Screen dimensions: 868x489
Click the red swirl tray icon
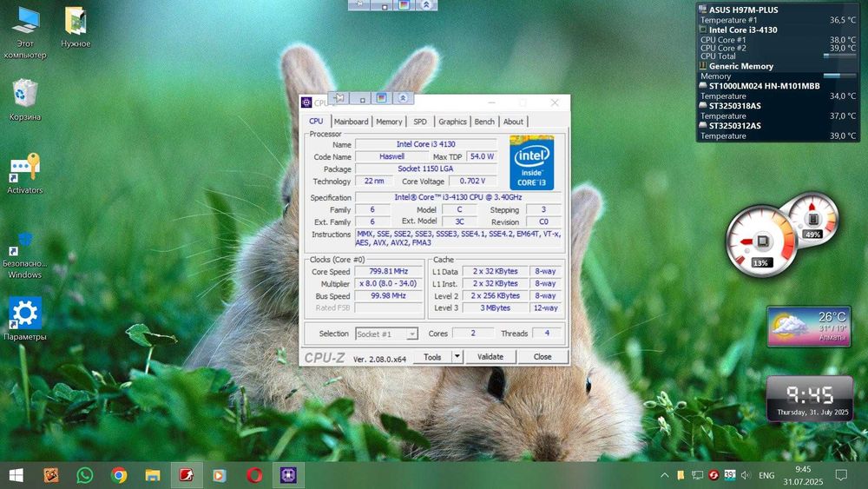pyautogui.click(x=713, y=475)
